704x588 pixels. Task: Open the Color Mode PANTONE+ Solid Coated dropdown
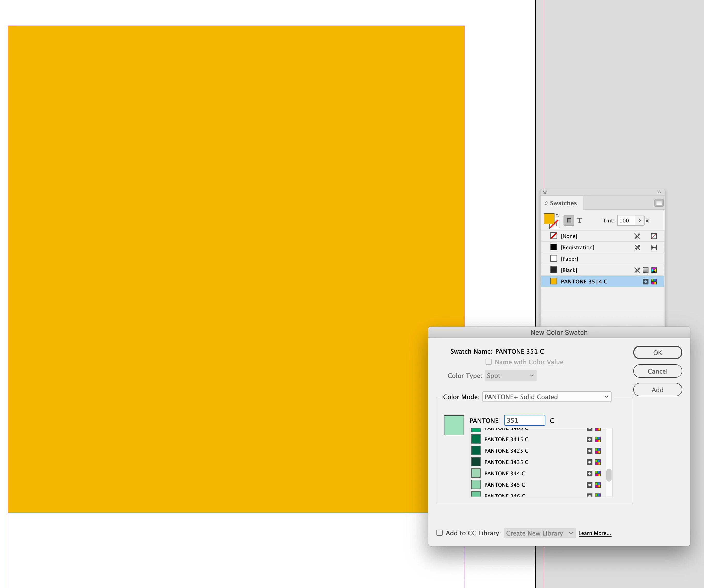546,397
